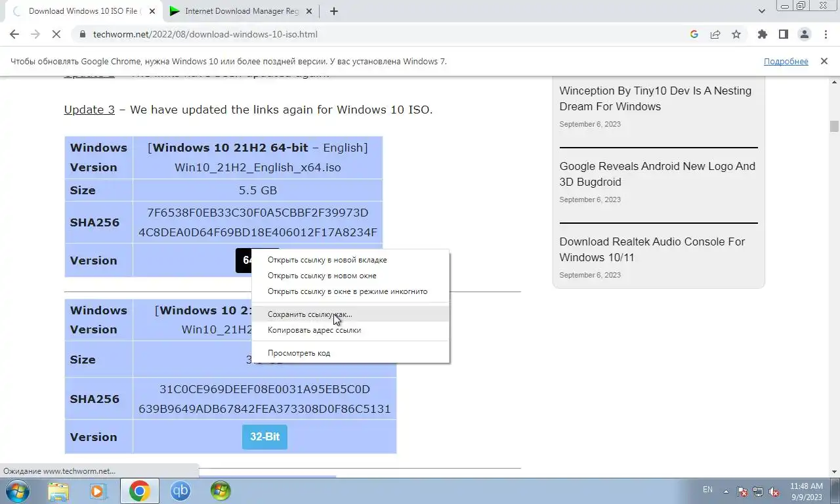Screen dimensions: 840x504
Task: Click the Chrome taskbar icon
Action: click(139, 491)
